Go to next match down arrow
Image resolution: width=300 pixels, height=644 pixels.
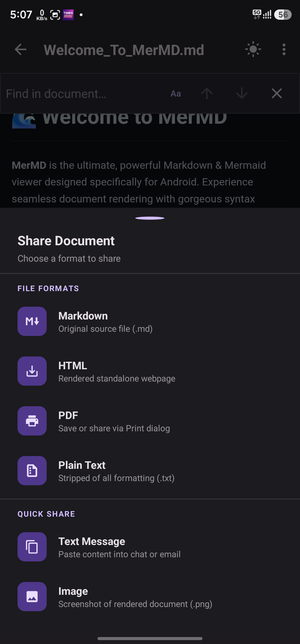point(242,93)
